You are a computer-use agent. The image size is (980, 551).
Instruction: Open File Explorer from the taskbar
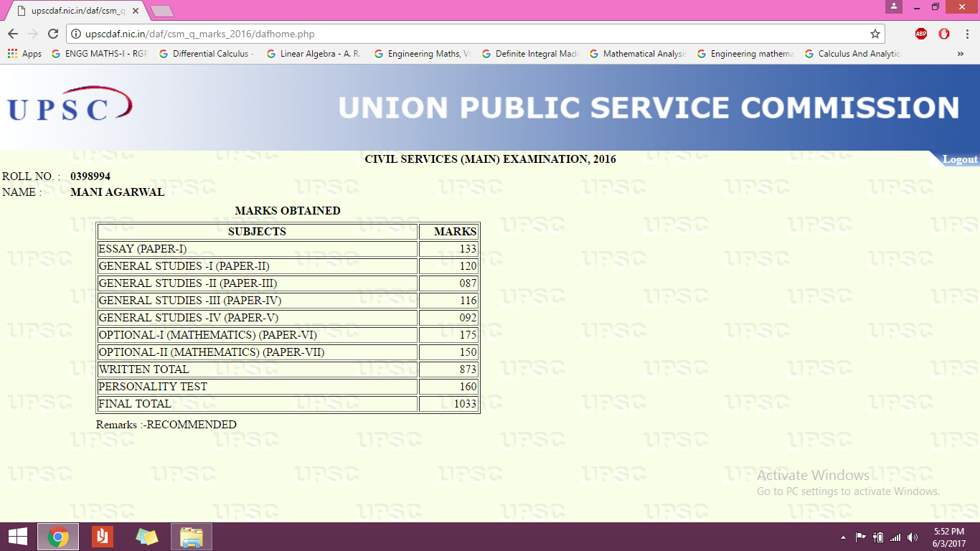(x=192, y=537)
